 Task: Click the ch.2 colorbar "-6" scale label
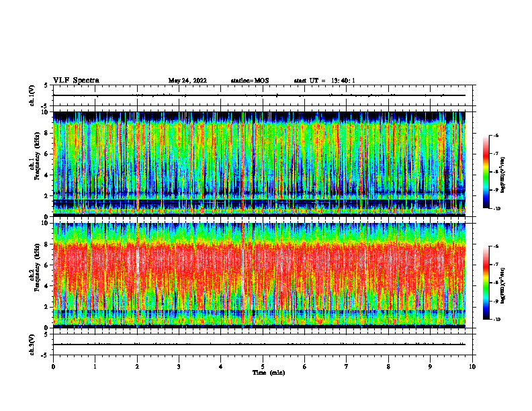point(496,246)
